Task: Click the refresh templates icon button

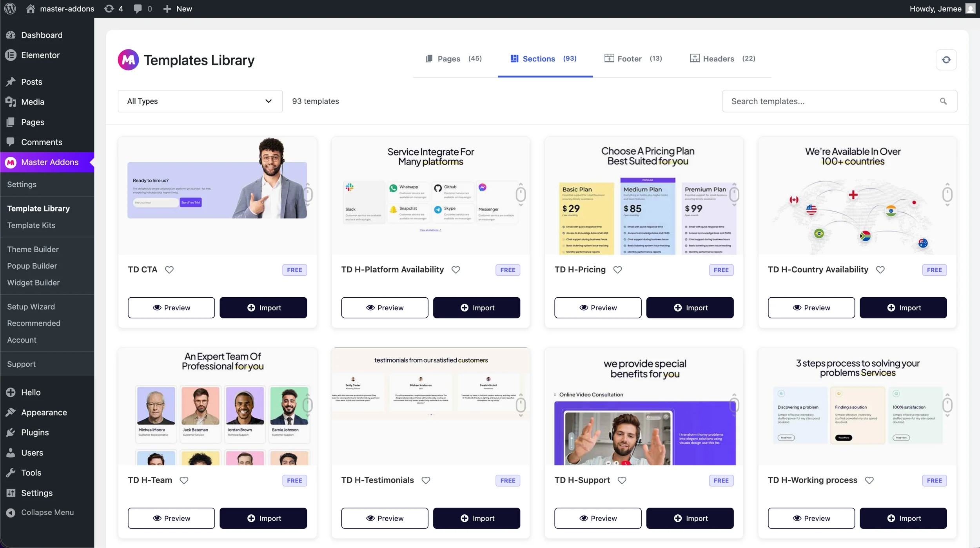Action: point(946,60)
